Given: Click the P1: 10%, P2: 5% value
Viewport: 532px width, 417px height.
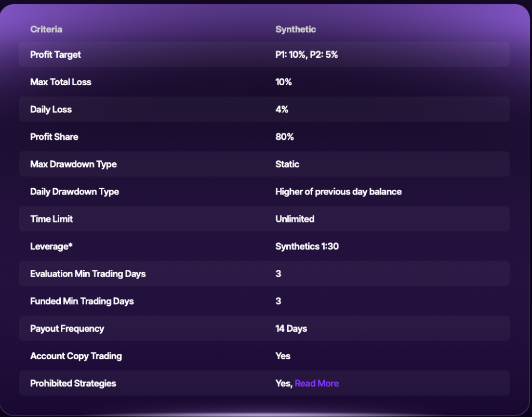Looking at the screenshot, I should tap(307, 54).
